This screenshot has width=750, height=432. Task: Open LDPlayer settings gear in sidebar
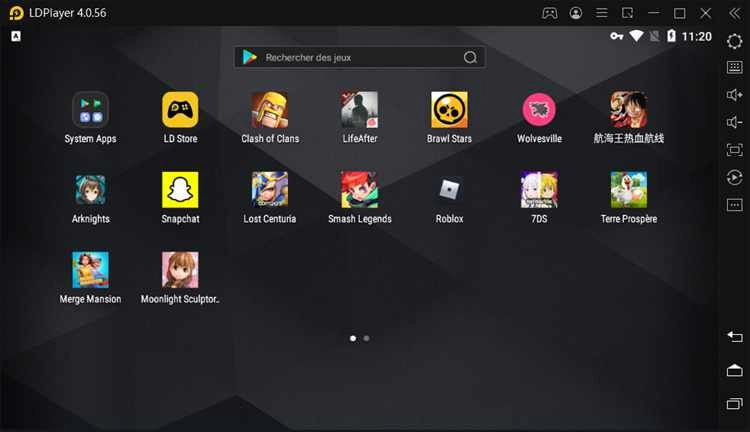pos(735,41)
